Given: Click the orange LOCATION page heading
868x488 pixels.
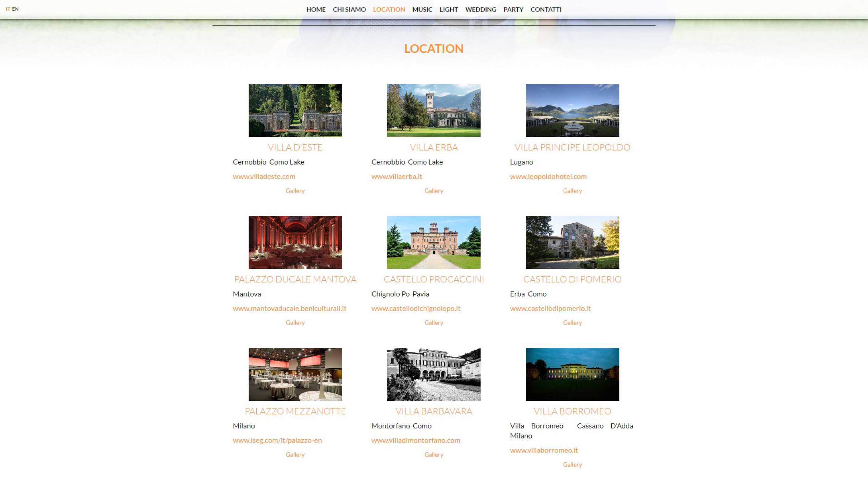Looking at the screenshot, I should point(434,48).
